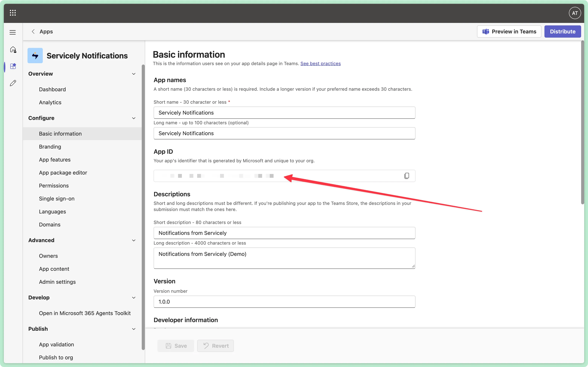Click the main content scrollbar

[x=582, y=123]
